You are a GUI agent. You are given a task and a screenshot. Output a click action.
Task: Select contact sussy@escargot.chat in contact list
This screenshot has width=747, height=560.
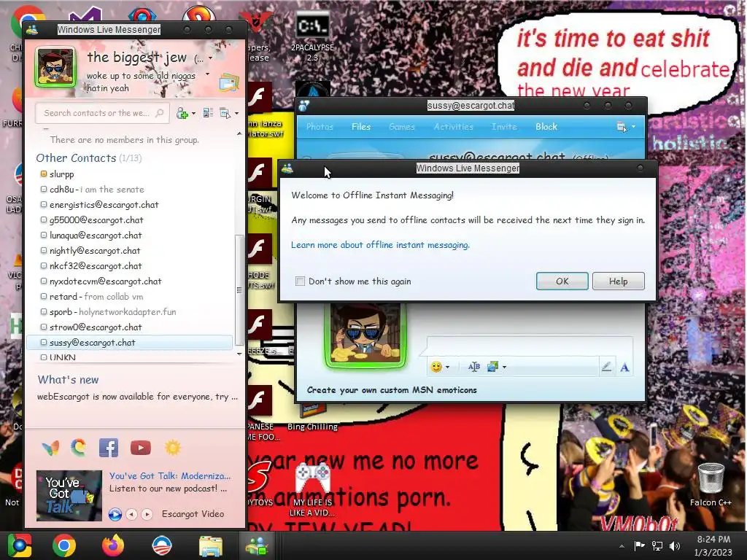click(130, 343)
